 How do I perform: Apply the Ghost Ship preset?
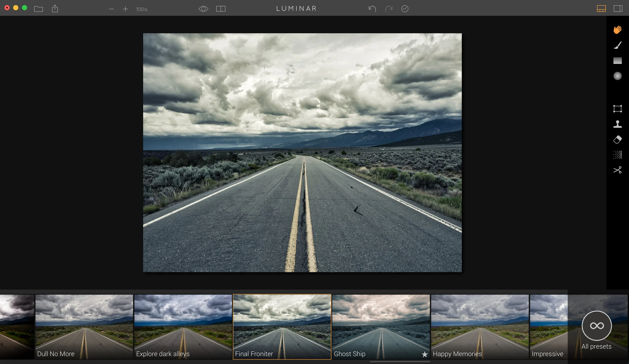pyautogui.click(x=381, y=327)
